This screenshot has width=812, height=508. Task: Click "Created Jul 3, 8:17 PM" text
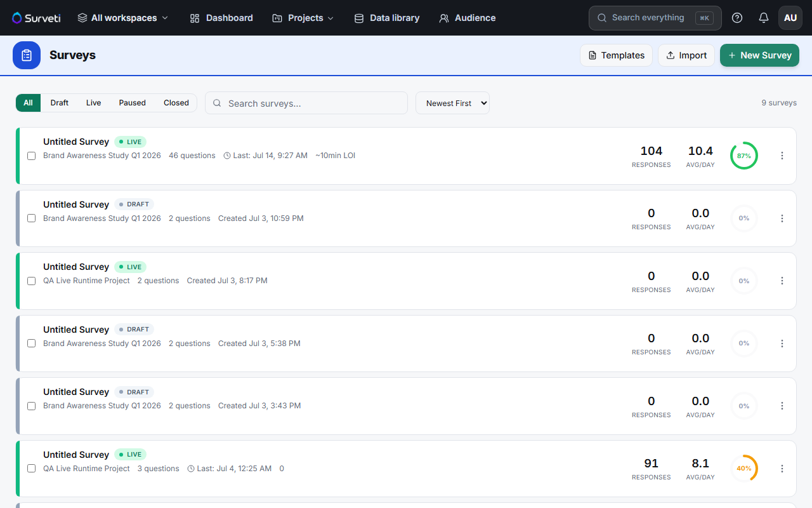227,281
